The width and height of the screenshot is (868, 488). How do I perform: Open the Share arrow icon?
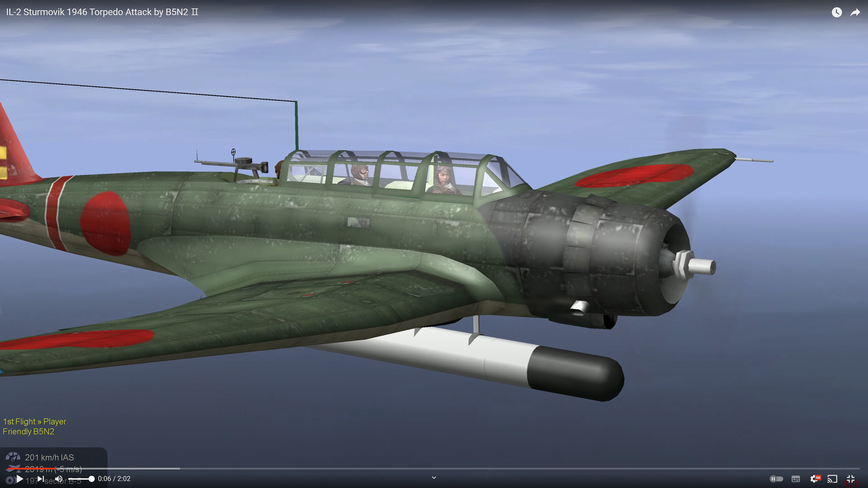click(855, 12)
